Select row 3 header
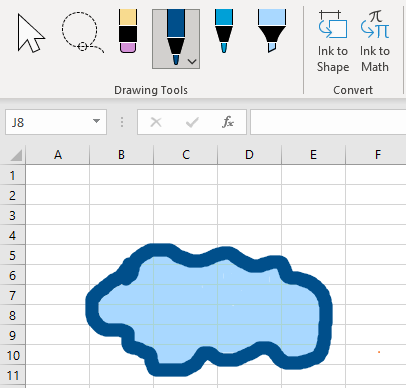This screenshot has width=406, height=388. (13, 215)
